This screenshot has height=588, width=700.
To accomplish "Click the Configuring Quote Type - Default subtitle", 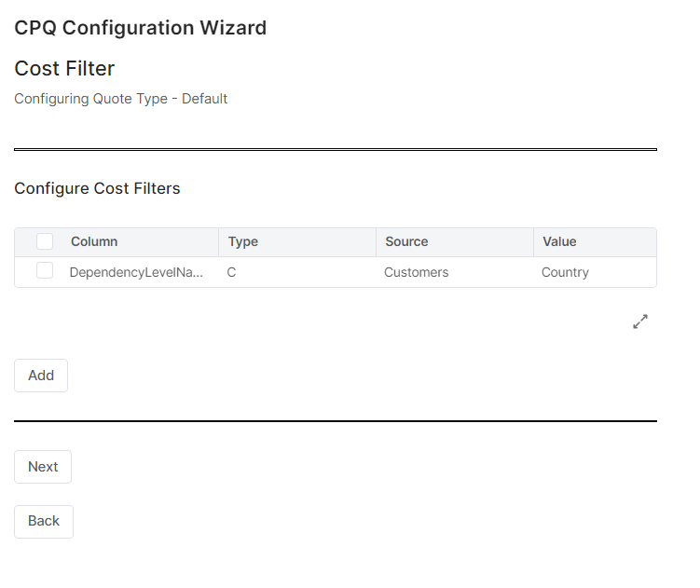I will pyautogui.click(x=121, y=99).
